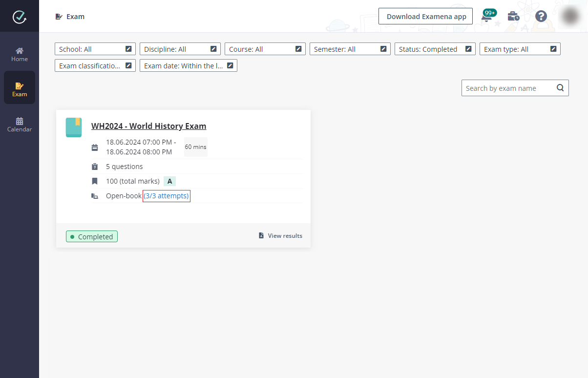The height and width of the screenshot is (378, 588).
Task: Focus the Search by exam name field
Action: coord(508,88)
